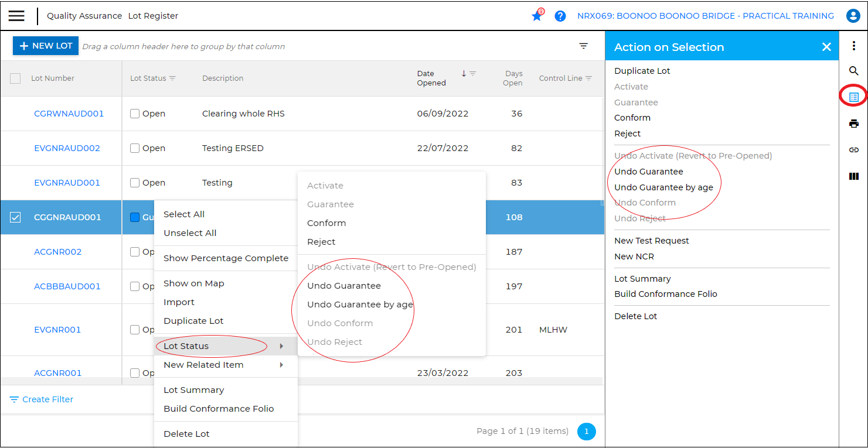The height and width of the screenshot is (448, 868).
Task: Tick the Open status checkbox for CGRWNAUD001
Action: pyautogui.click(x=135, y=114)
